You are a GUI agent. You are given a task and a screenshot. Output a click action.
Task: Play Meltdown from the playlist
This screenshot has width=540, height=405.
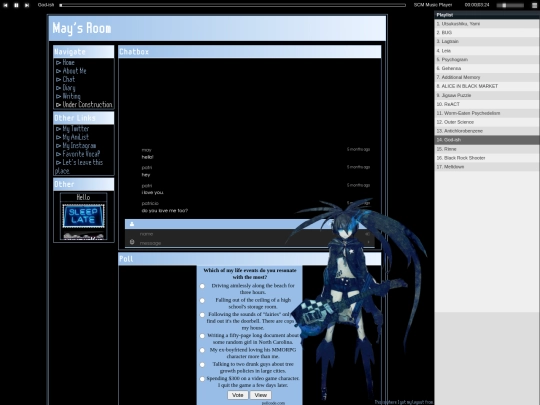(487, 167)
